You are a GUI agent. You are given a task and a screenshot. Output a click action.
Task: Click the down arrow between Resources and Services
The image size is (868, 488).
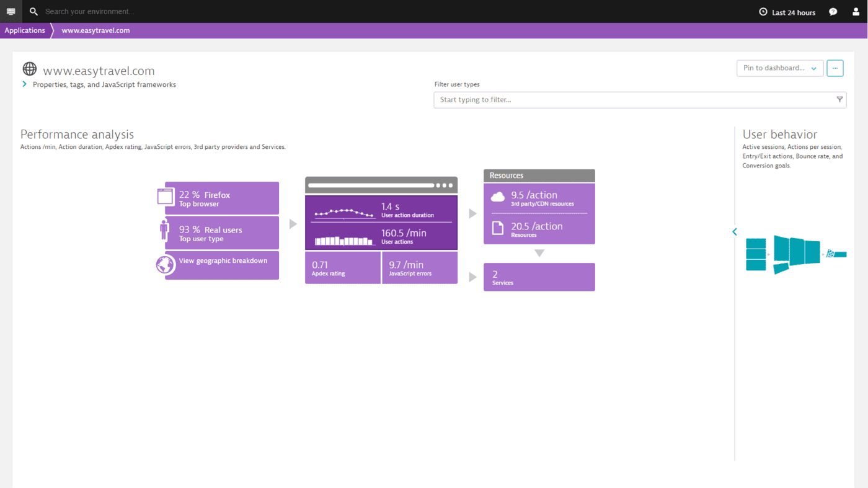(x=539, y=252)
